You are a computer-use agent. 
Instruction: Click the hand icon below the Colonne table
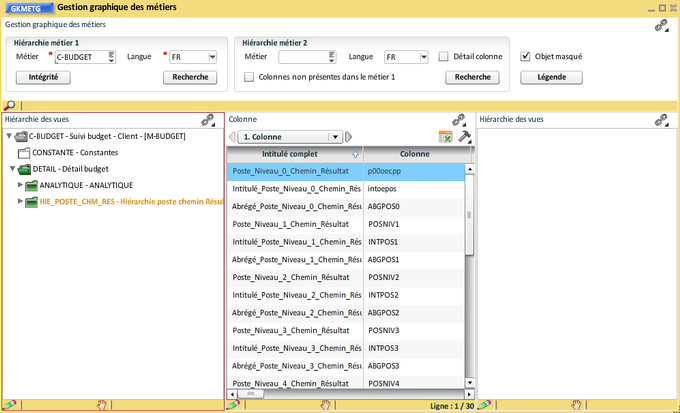click(324, 405)
